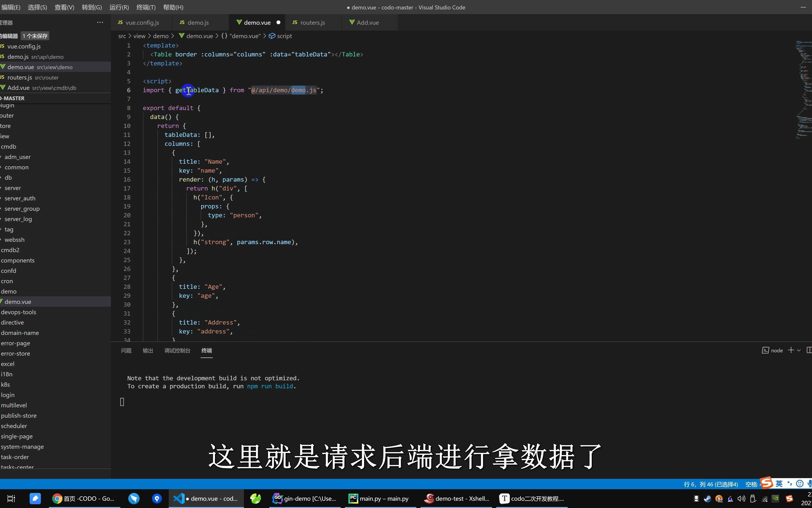Expand the server_group folder
The width and height of the screenshot is (812, 508).
(x=22, y=209)
